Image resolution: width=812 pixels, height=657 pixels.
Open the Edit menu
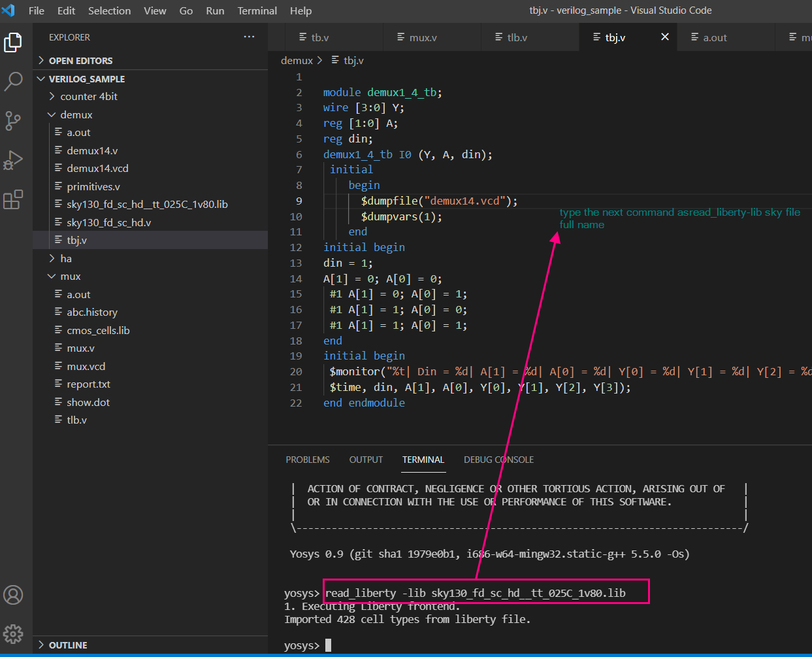pos(66,10)
